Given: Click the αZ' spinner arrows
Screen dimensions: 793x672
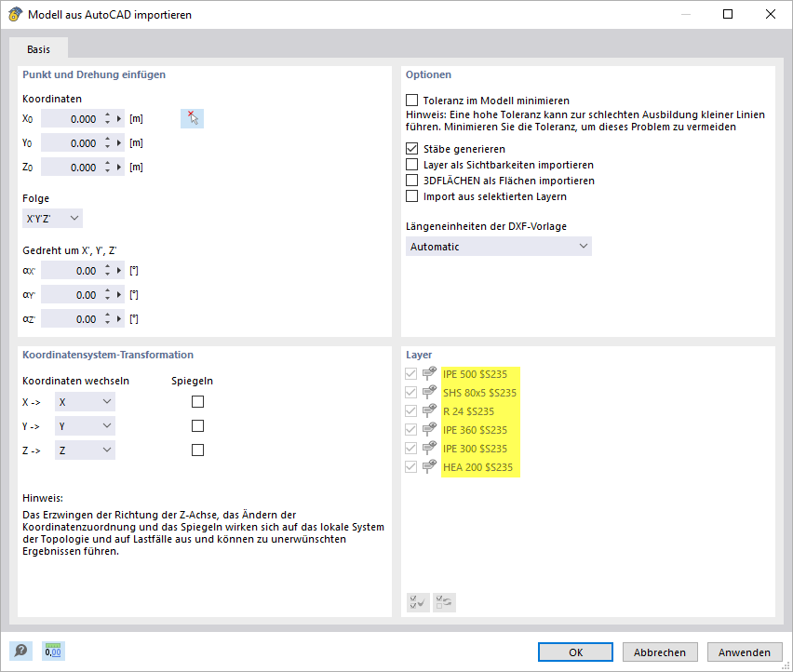Looking at the screenshot, I should [107, 319].
